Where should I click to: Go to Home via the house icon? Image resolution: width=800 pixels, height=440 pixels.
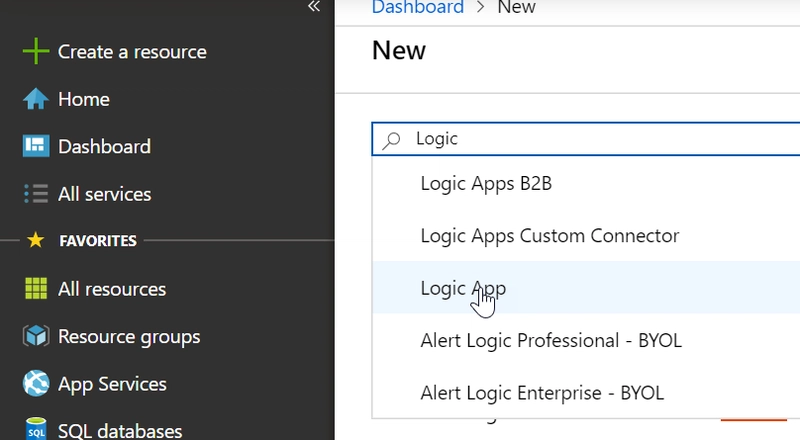pyautogui.click(x=36, y=100)
